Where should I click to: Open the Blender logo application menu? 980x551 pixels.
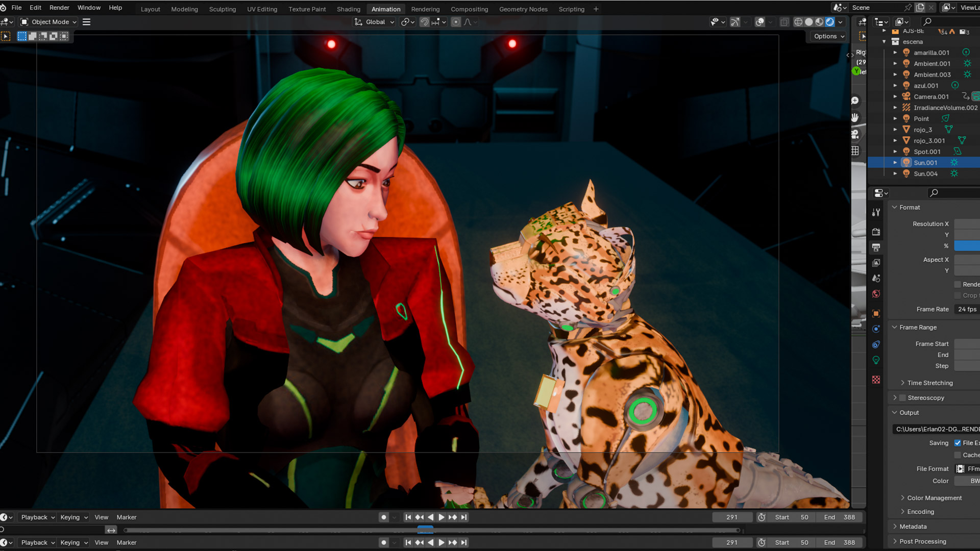pyautogui.click(x=3, y=8)
